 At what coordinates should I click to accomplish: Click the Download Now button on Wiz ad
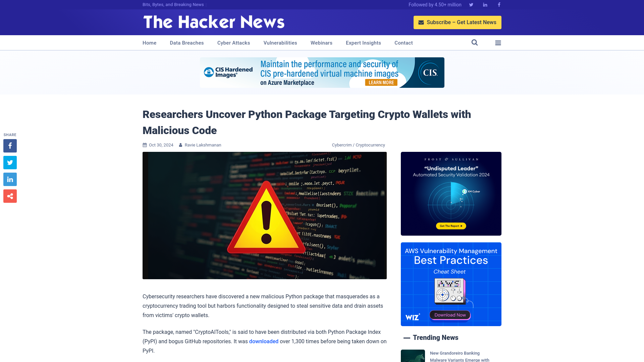coord(450,315)
